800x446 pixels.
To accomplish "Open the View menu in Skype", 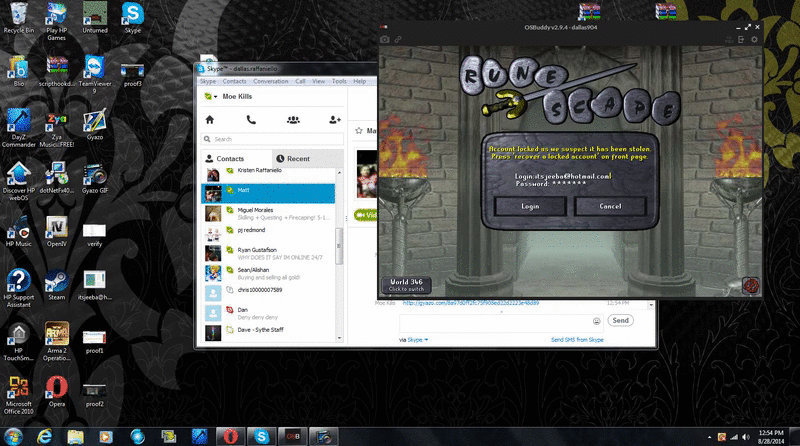I will point(319,81).
